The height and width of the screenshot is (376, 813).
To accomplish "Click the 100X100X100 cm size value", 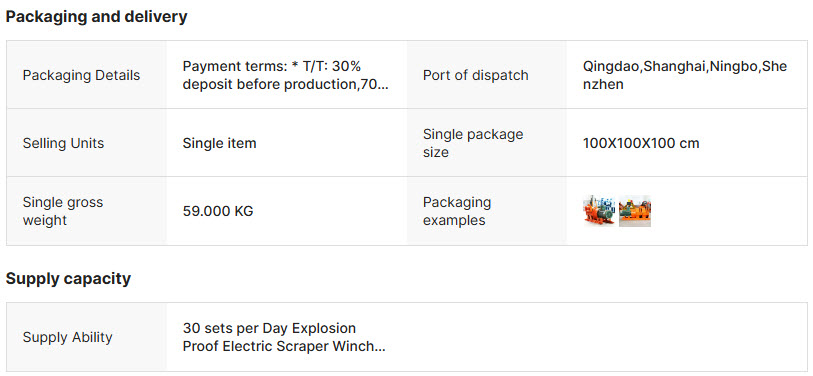I will pos(641,143).
